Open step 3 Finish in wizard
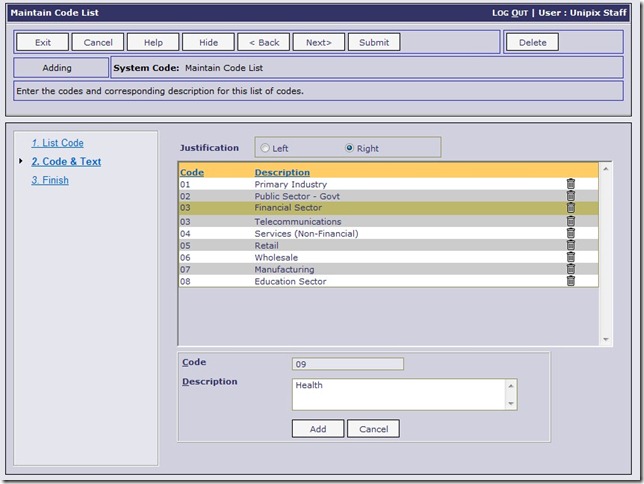Screen dimensions: 644x484 [x=50, y=180]
